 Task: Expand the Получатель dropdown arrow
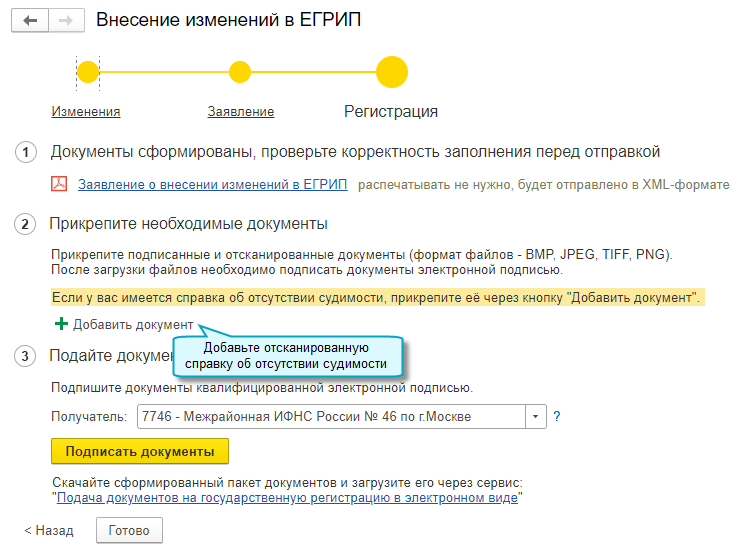coord(537,416)
